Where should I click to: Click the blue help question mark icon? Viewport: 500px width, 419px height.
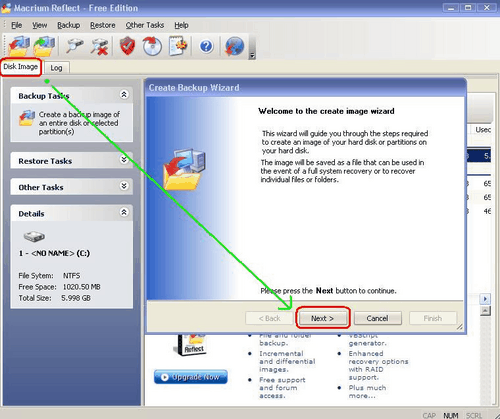click(206, 46)
